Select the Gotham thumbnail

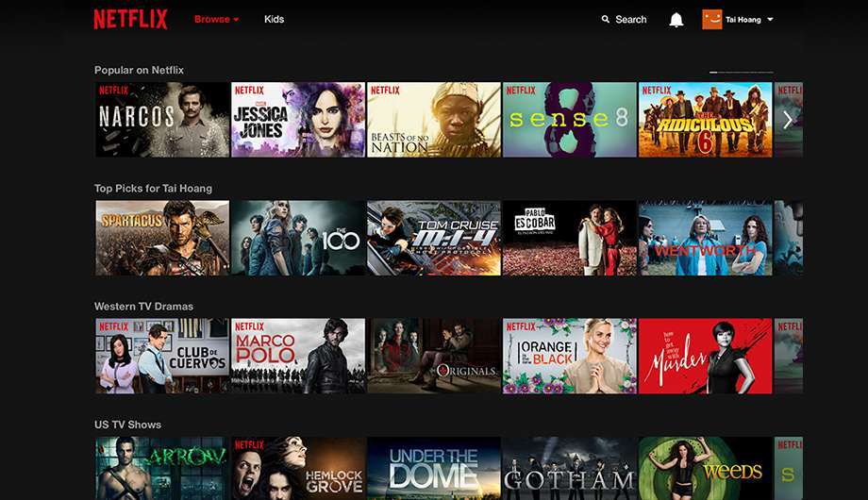(x=570, y=469)
